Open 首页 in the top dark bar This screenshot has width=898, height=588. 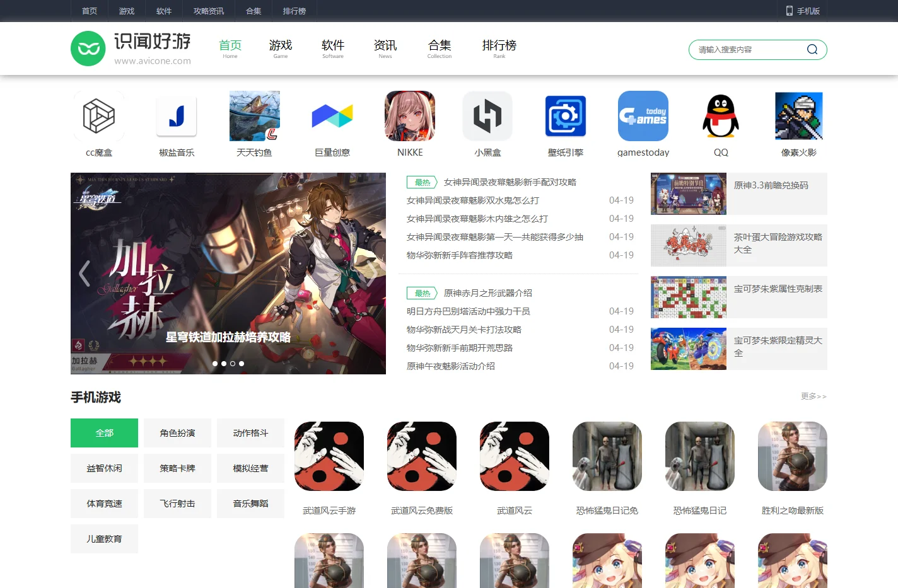coord(90,11)
